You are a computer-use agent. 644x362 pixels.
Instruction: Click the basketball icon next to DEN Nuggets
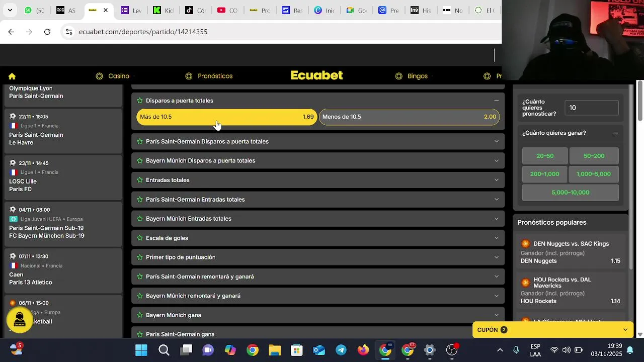(525, 244)
